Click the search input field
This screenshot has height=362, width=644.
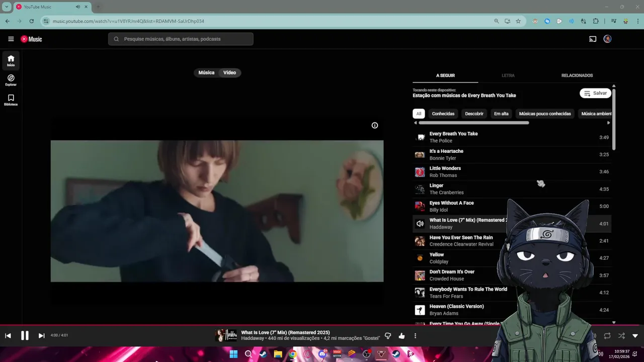(x=181, y=39)
